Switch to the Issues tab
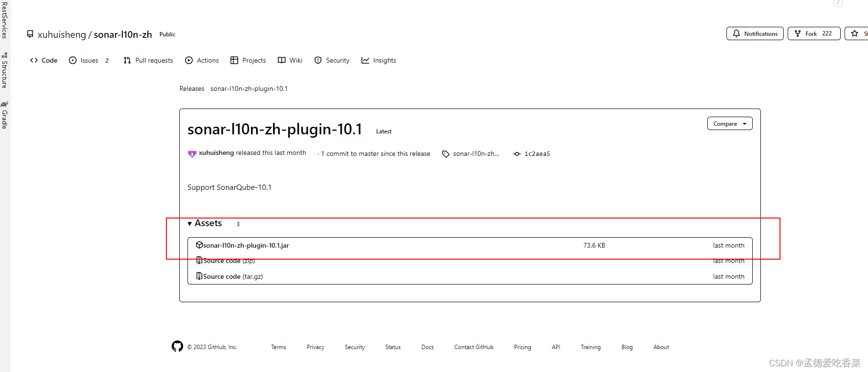This screenshot has width=868, height=372. (x=89, y=60)
